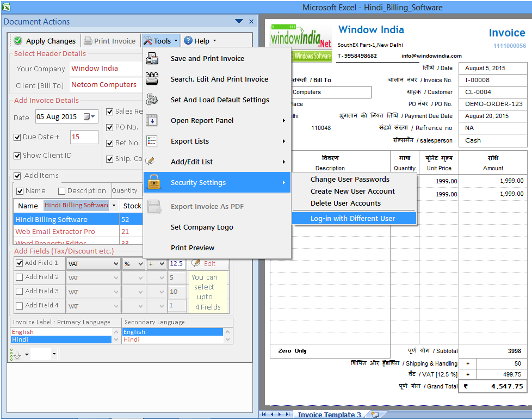
Task: Open the Document Actions pane dropdown arrow
Action: point(239,21)
